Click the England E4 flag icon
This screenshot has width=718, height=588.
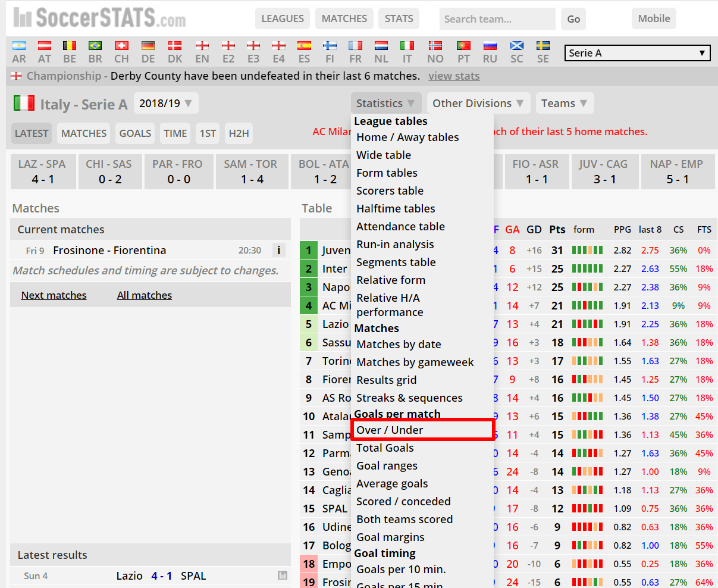point(278,45)
